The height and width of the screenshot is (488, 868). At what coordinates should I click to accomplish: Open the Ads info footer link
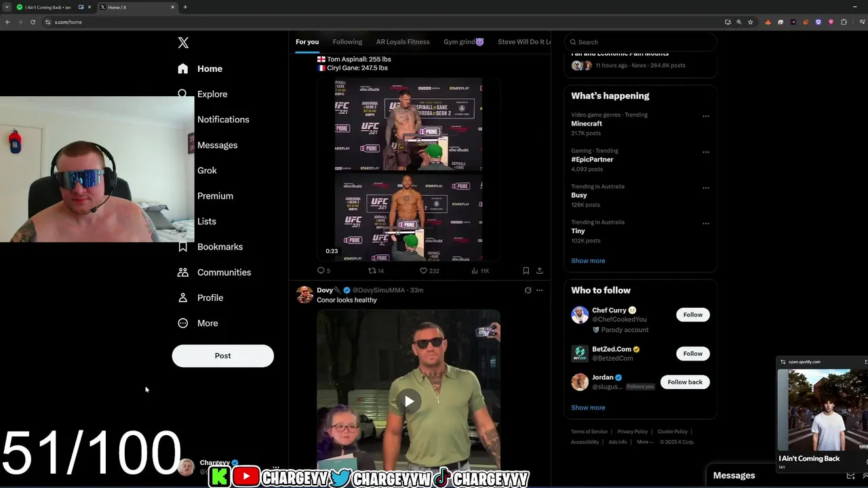pos(618,442)
